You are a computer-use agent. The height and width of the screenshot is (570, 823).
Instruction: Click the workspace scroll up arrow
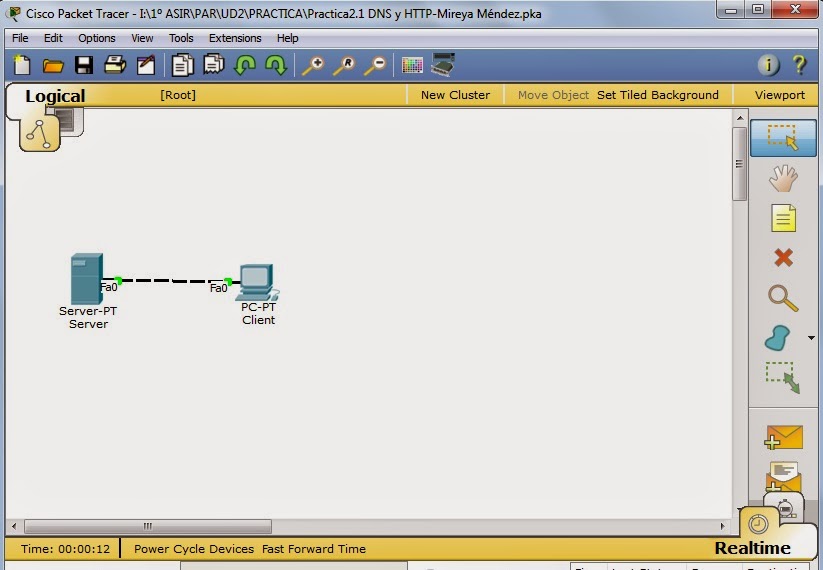click(x=740, y=118)
